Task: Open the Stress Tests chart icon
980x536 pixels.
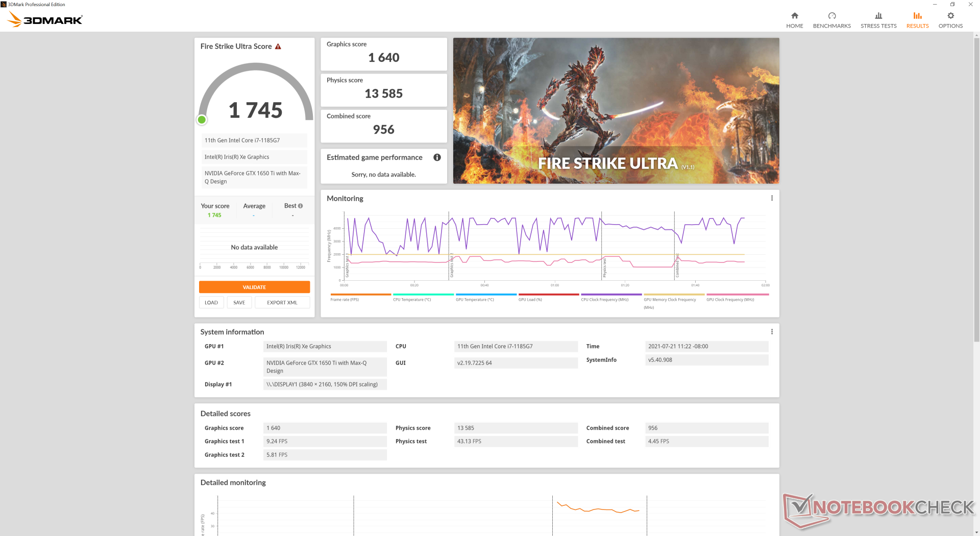Action: 878,16
